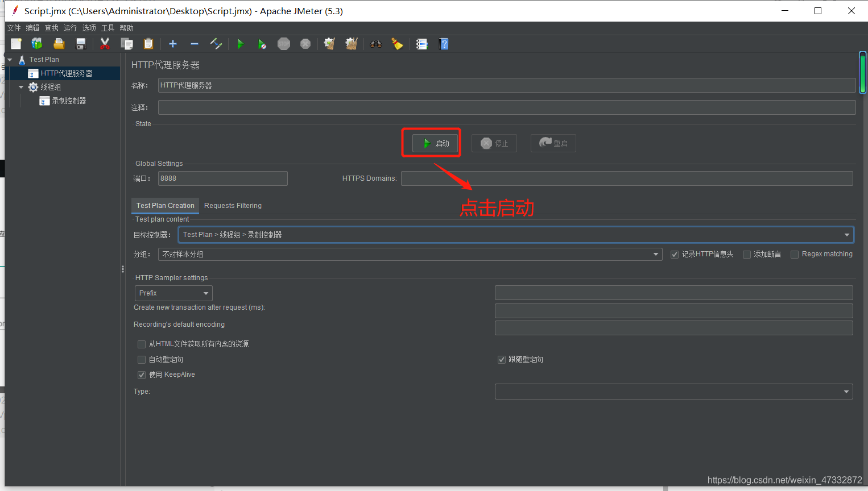Viewport: 868px width, 491px height.
Task: Open the Help question mark icon
Action: tap(444, 44)
